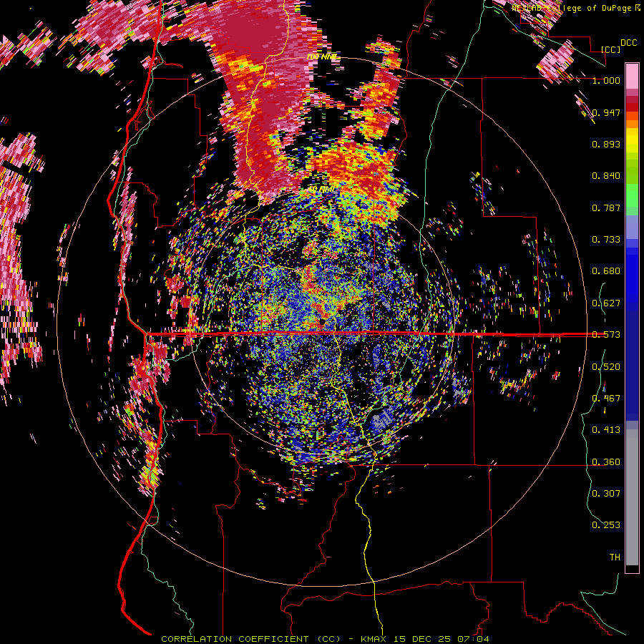Click the 0.733 scale value
The height and width of the screenshot is (644, 644).
coord(606,240)
